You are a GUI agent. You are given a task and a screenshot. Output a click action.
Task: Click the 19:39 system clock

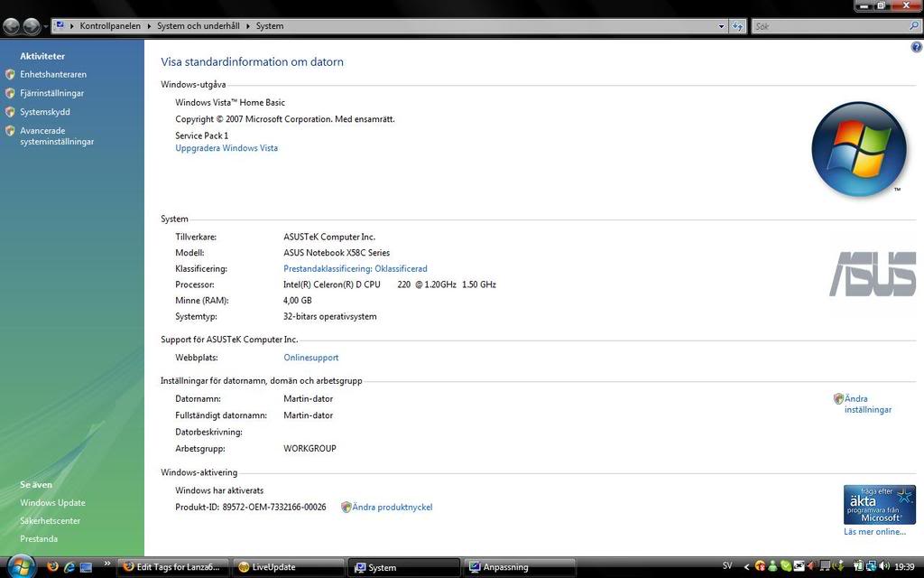904,567
